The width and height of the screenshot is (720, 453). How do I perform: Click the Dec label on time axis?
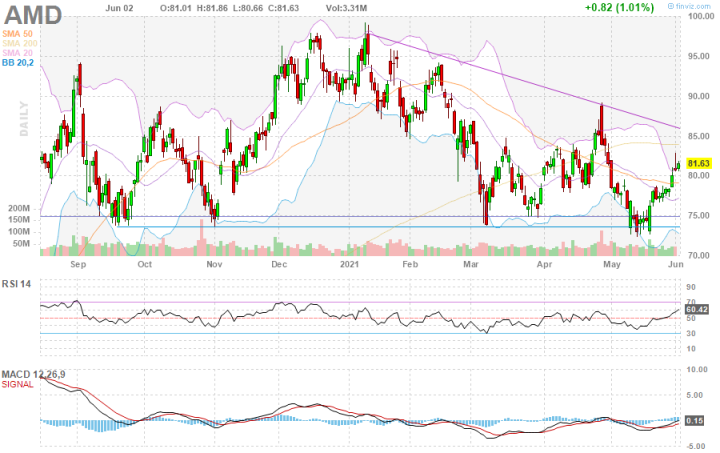point(279,264)
